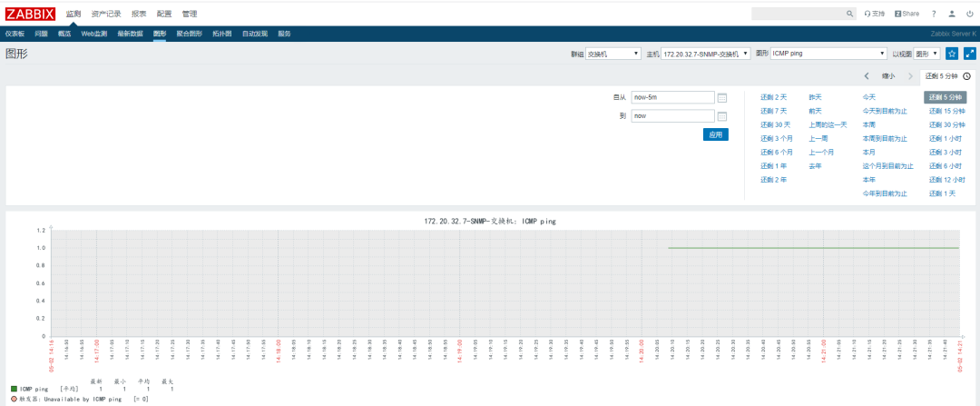Click the ZABBIX logo

31,14
